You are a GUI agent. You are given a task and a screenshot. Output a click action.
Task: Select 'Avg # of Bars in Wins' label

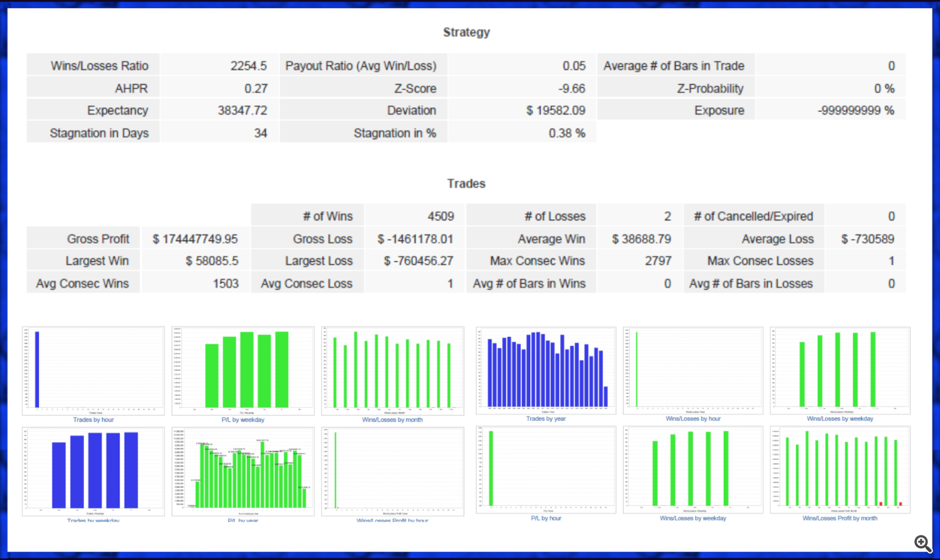[529, 283]
